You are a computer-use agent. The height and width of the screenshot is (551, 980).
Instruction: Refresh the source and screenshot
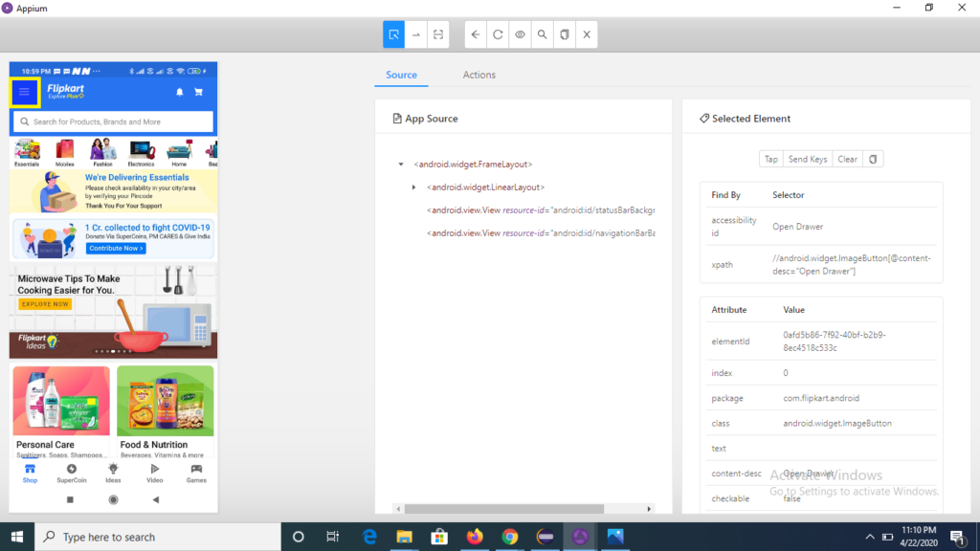point(498,34)
